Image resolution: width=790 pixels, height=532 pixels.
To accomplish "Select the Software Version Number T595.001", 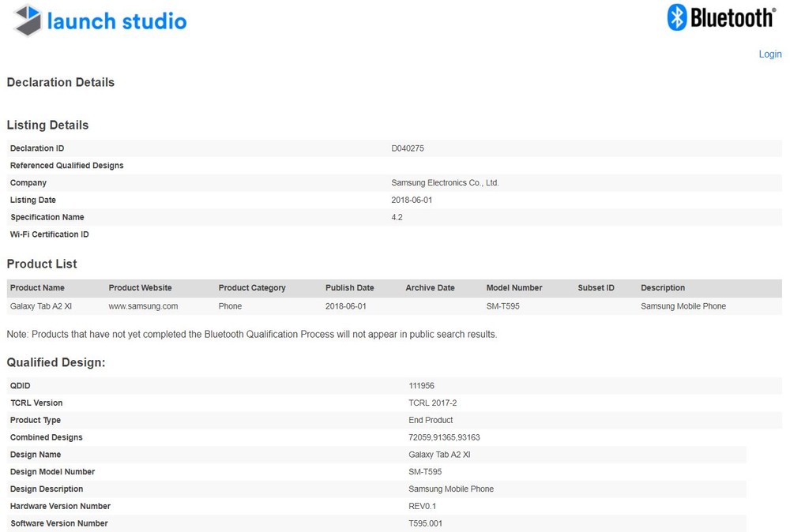I will coord(425,523).
